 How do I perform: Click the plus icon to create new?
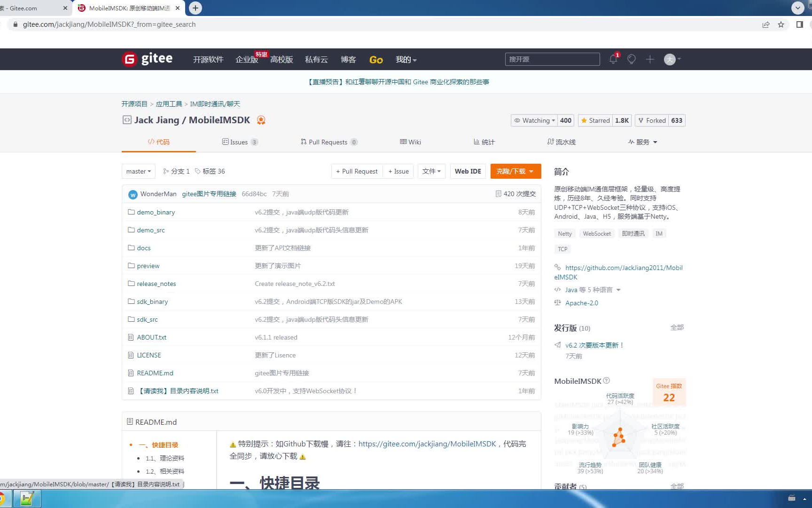click(x=650, y=59)
